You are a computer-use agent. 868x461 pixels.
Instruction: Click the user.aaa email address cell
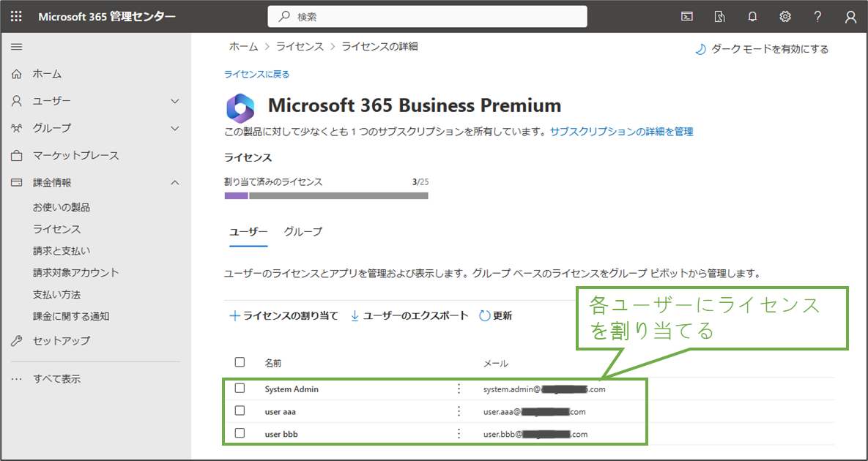coord(534,412)
